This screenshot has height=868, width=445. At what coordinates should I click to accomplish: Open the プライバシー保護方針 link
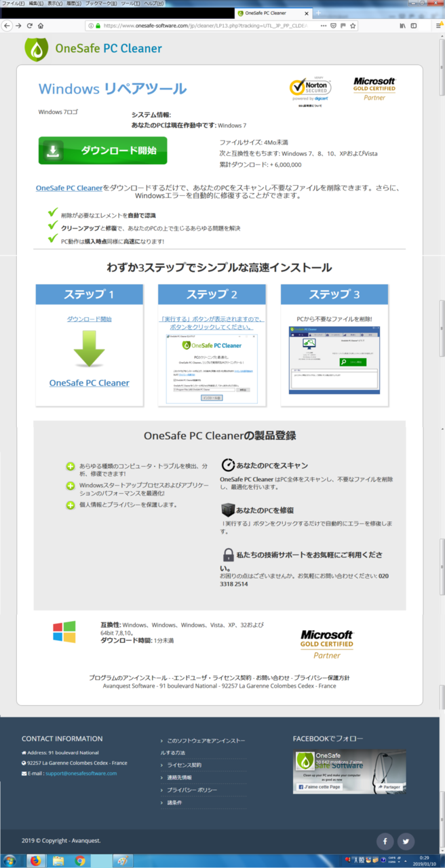[x=322, y=677]
